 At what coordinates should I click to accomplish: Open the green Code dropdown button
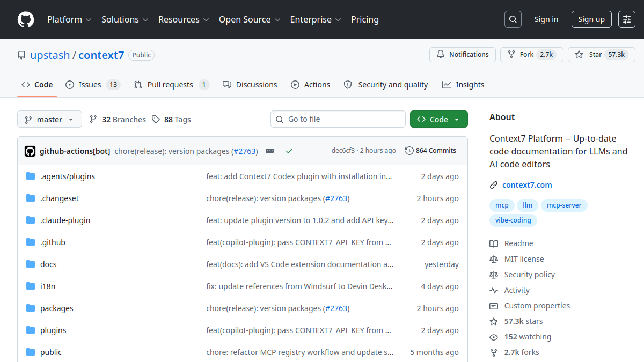(x=438, y=119)
